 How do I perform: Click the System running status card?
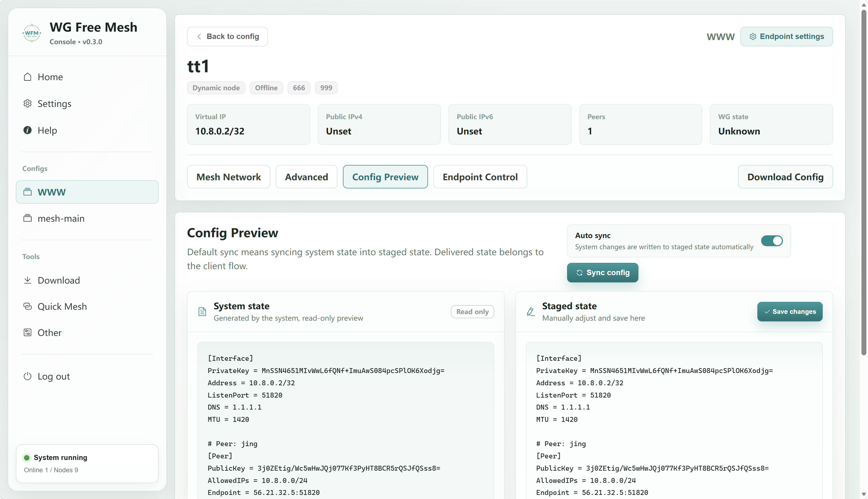87,463
